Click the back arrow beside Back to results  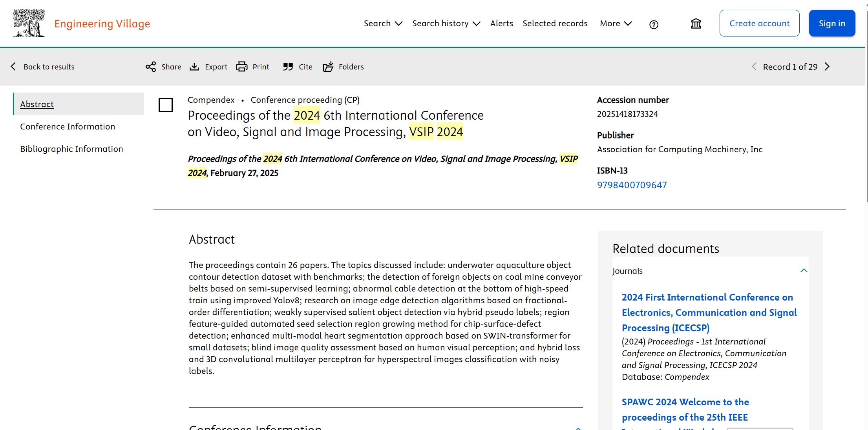(13, 66)
